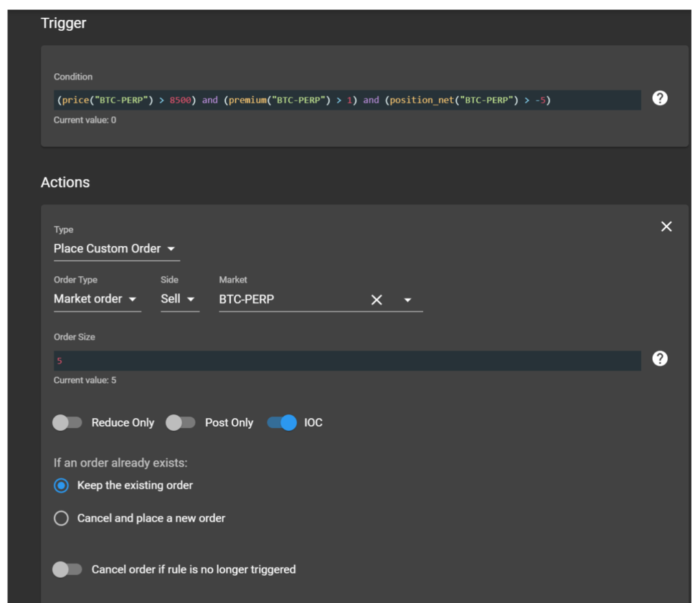Image resolution: width=700 pixels, height=603 pixels.
Task: Open the Place Custom Order type dropdown
Action: [x=116, y=249]
